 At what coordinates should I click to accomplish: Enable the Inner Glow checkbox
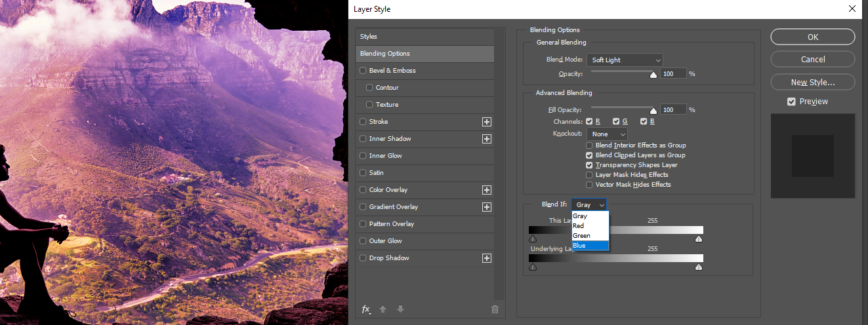[x=363, y=156]
